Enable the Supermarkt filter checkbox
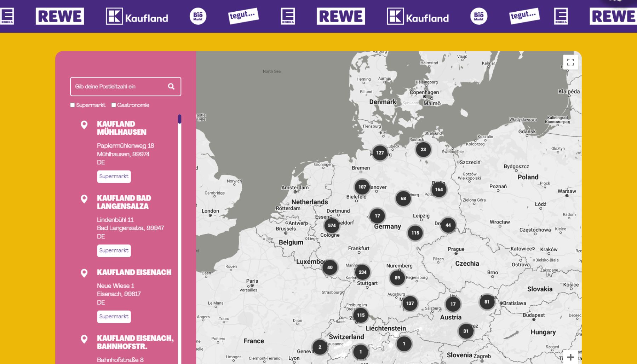 [x=73, y=105]
